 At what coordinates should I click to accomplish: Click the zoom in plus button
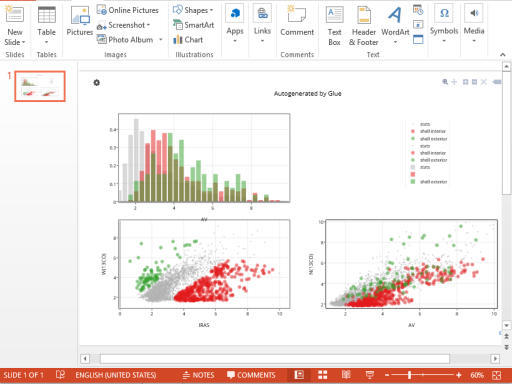pos(459,375)
